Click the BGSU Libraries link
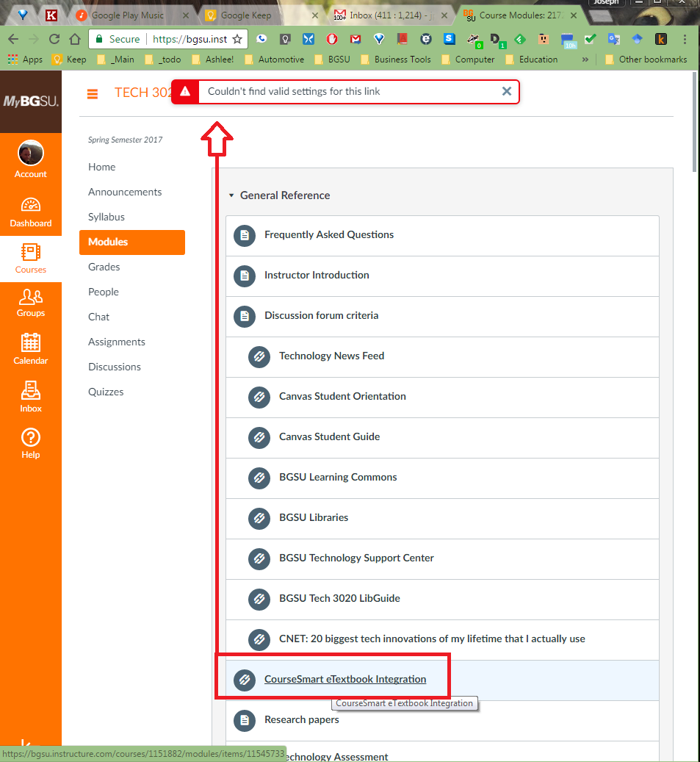 [314, 517]
